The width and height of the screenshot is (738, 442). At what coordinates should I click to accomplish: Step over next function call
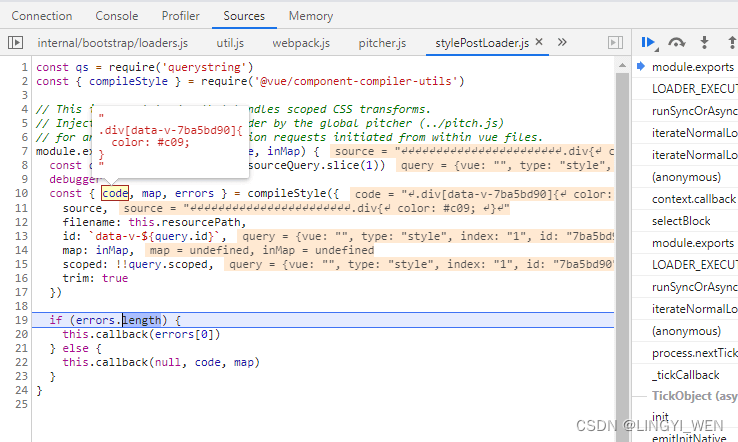point(677,43)
